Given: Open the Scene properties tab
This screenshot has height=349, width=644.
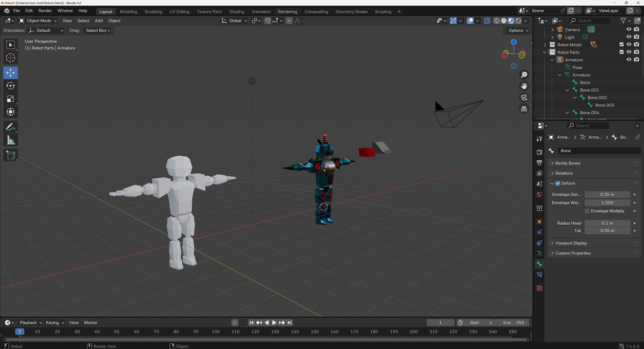Looking at the screenshot, I should (x=539, y=184).
